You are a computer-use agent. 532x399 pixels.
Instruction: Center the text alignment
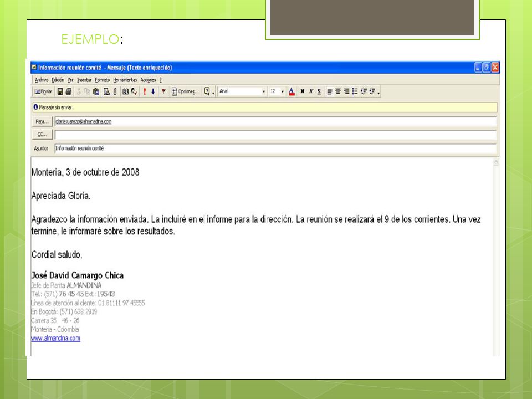tap(338, 91)
